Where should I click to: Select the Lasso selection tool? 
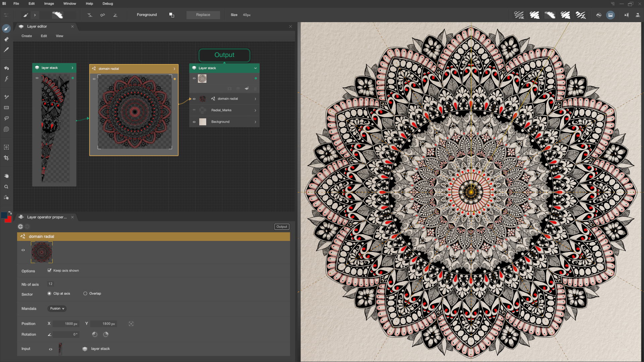[x=6, y=118]
